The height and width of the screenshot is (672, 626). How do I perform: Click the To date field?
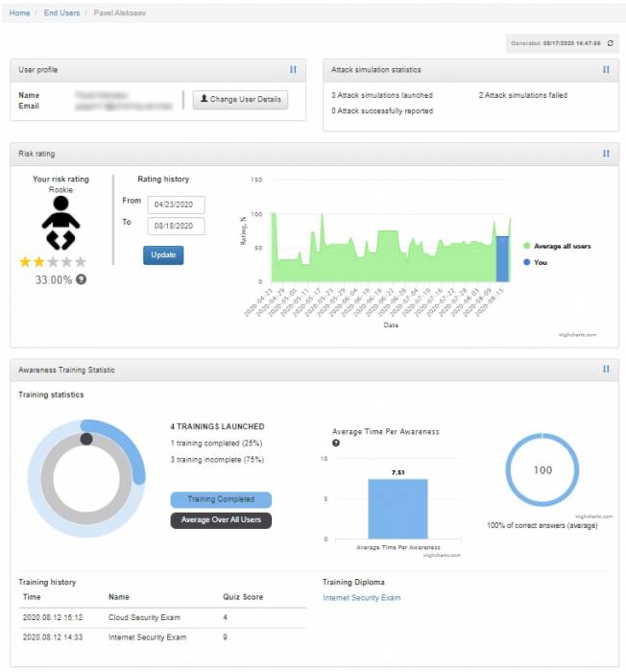click(176, 226)
